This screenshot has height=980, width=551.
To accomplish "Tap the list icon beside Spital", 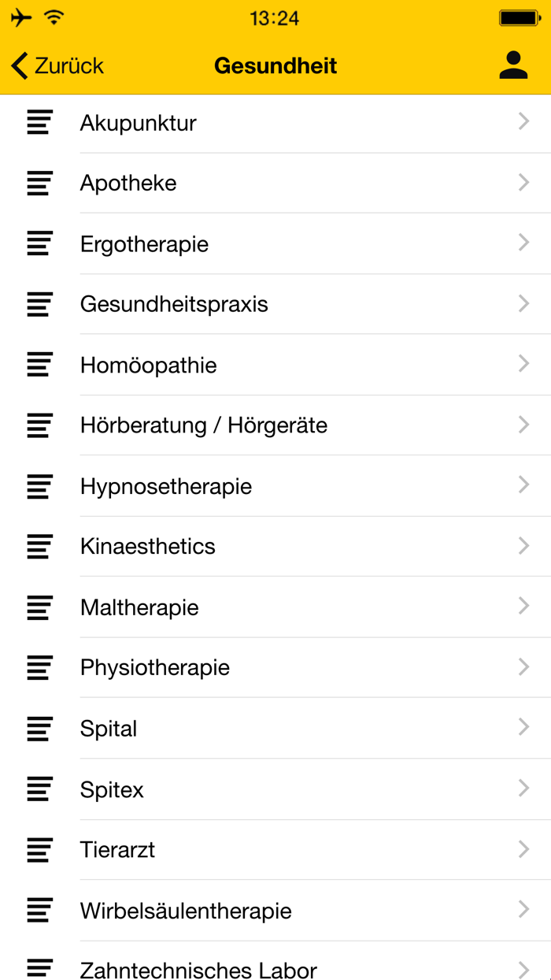I will 39,729.
